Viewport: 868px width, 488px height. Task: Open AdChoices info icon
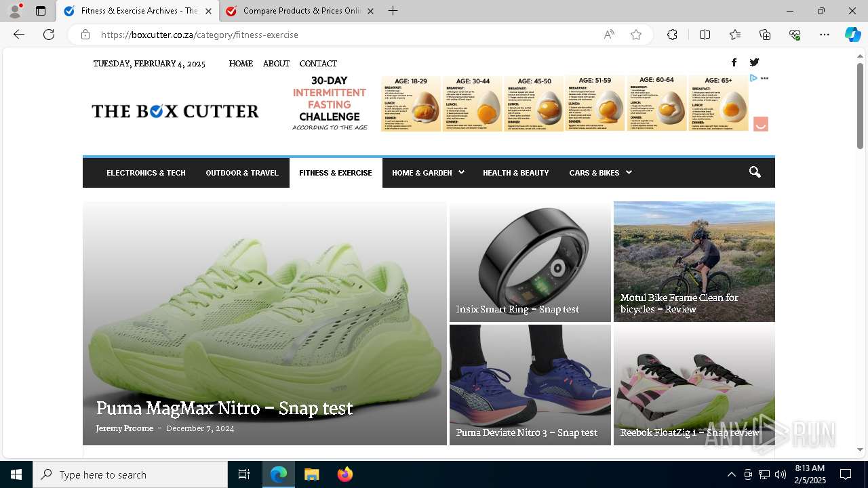(753, 79)
